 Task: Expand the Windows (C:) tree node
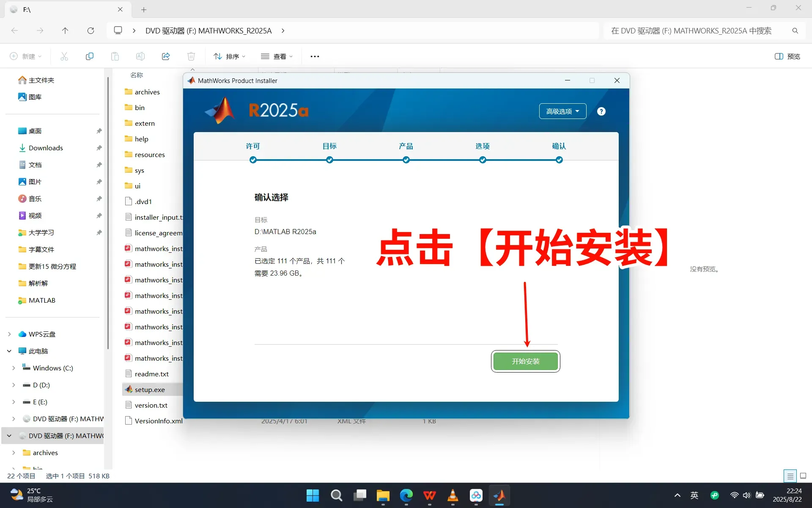14,368
